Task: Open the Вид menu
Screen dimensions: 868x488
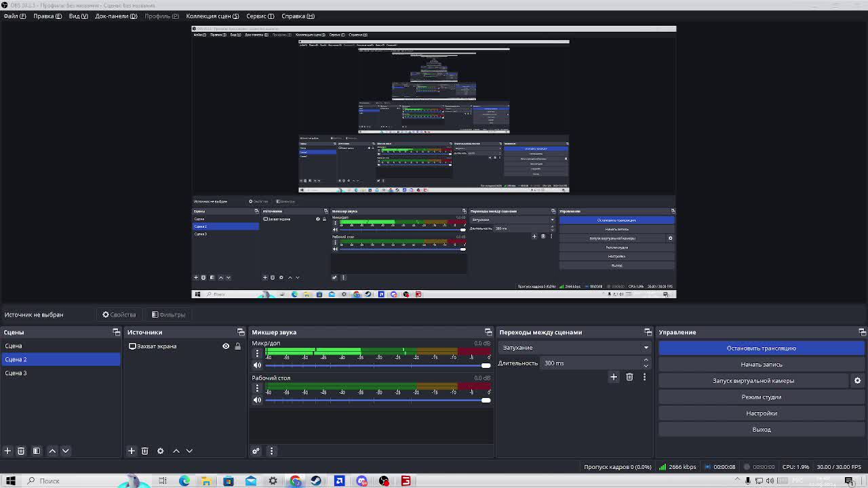Action: 79,16
